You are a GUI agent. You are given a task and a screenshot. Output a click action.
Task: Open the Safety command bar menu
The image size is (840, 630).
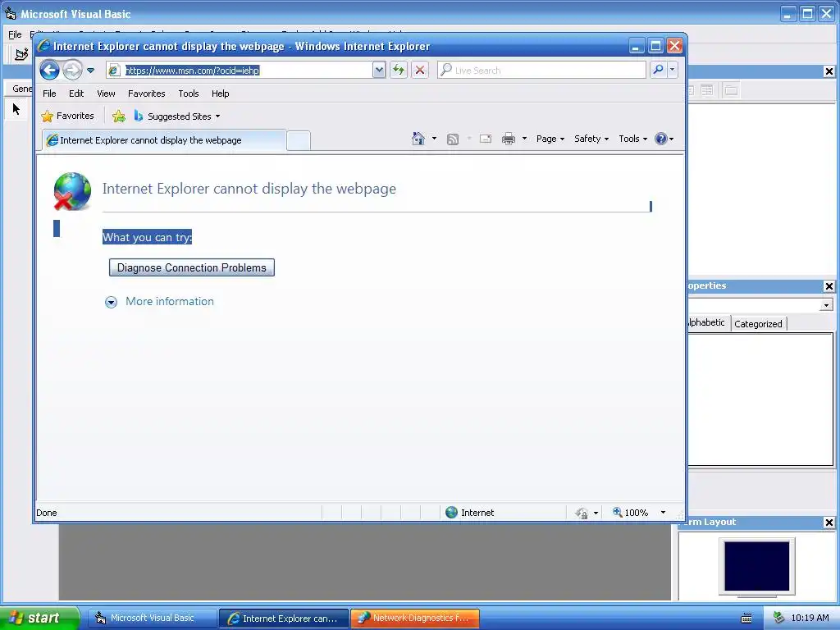coord(591,139)
